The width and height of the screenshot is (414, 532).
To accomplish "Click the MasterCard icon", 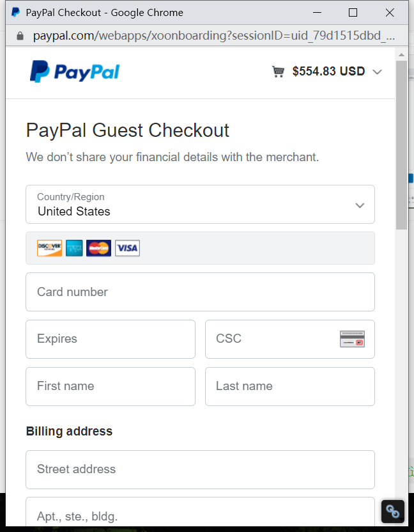I will click(x=99, y=248).
